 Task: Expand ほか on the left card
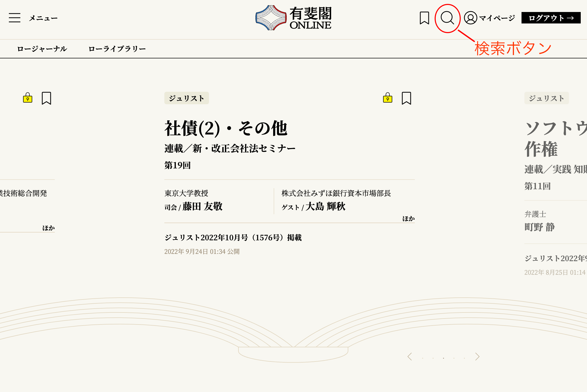pos(49,228)
